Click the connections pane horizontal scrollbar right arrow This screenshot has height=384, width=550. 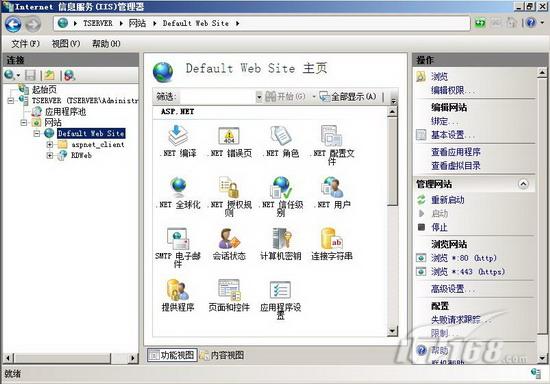click(x=132, y=358)
